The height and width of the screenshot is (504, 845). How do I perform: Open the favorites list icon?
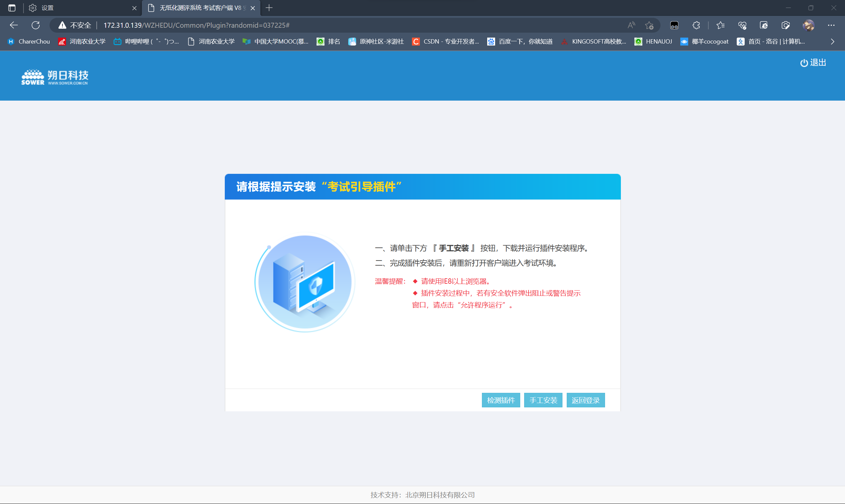point(720,25)
